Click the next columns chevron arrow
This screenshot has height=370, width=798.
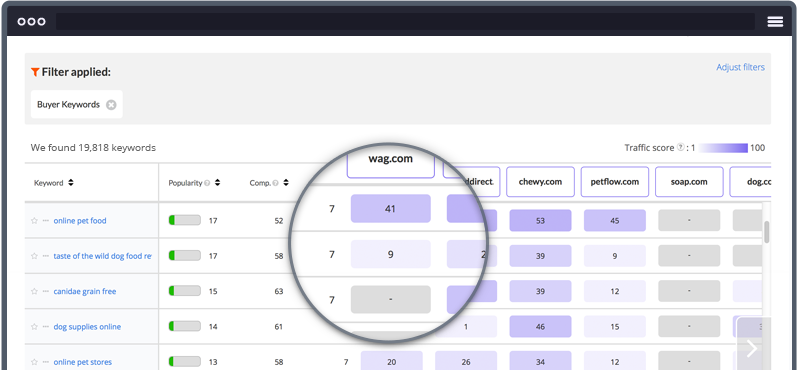coord(752,348)
